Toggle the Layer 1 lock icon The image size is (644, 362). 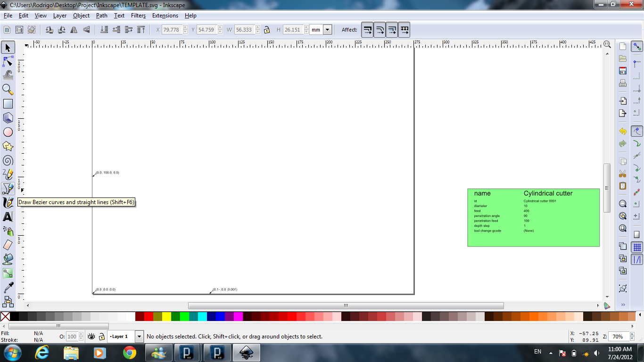tap(101, 337)
